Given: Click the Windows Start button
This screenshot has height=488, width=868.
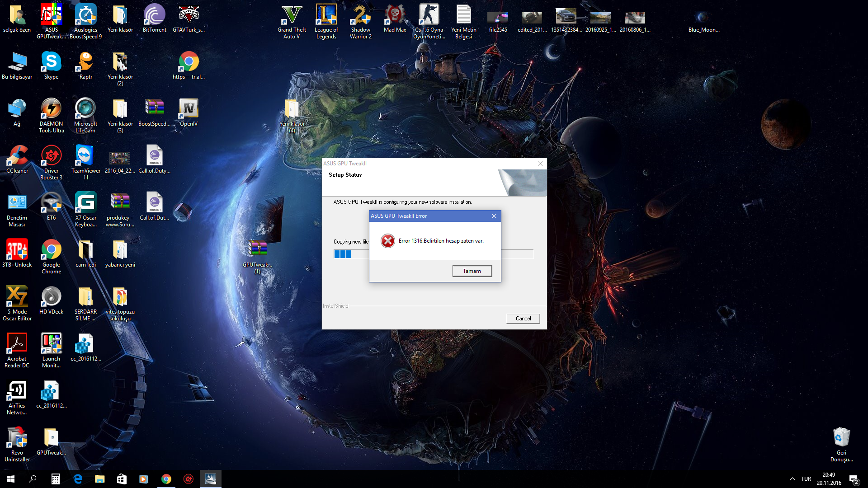Looking at the screenshot, I should 11,479.
